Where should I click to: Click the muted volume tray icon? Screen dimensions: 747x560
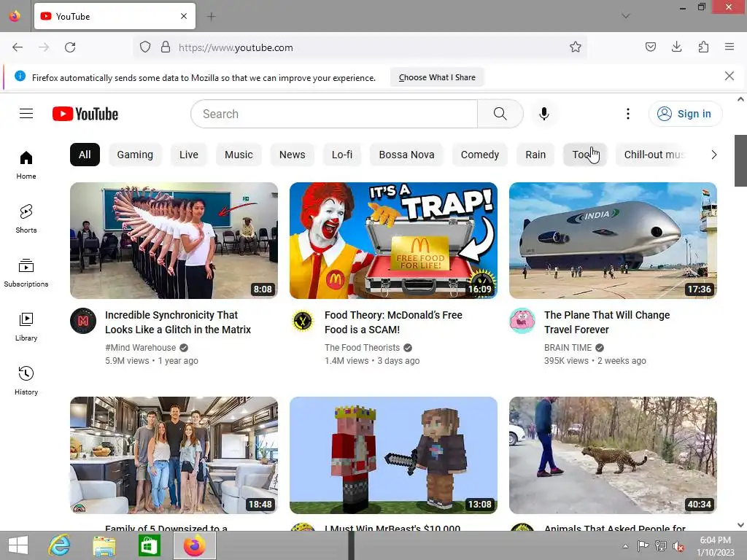click(x=678, y=546)
